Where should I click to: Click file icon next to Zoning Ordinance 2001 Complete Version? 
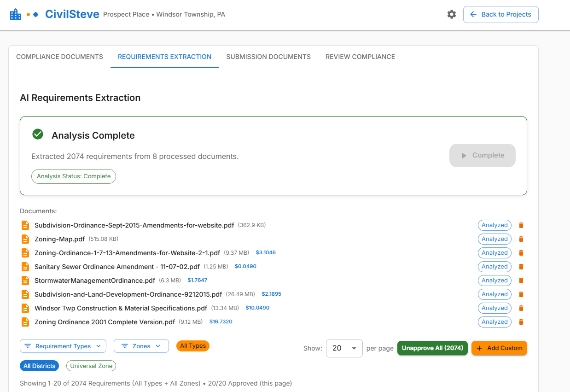pyautogui.click(x=25, y=322)
